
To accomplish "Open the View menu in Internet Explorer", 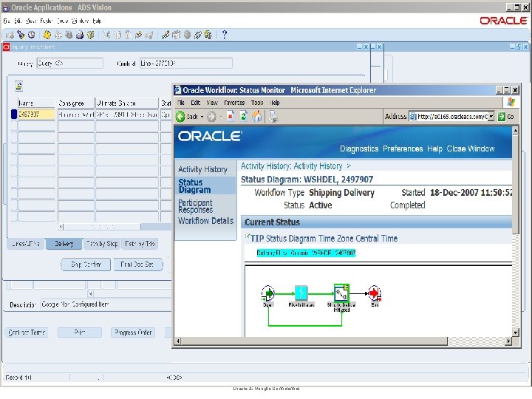I will [212, 103].
